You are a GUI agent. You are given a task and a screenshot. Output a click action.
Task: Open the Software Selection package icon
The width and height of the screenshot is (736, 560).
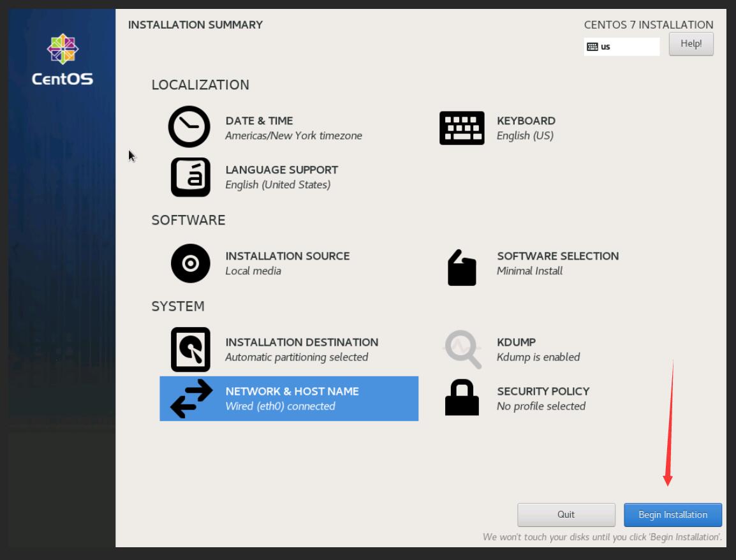click(x=462, y=267)
